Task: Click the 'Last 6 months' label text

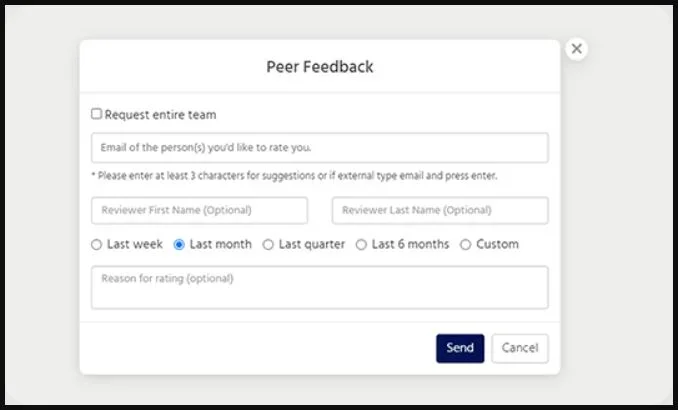Action: pos(410,244)
